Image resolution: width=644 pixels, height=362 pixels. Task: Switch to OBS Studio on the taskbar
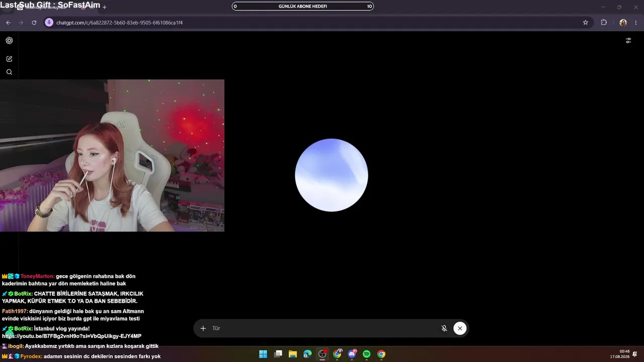(323, 354)
